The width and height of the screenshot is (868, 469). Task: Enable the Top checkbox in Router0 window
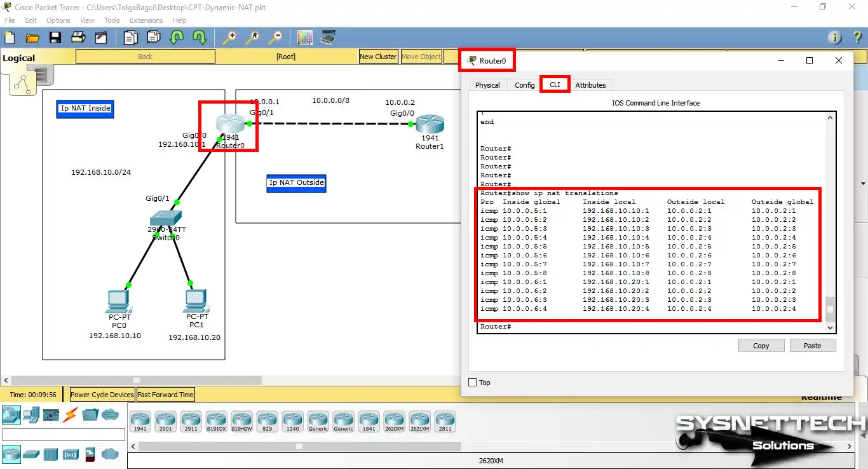473,382
